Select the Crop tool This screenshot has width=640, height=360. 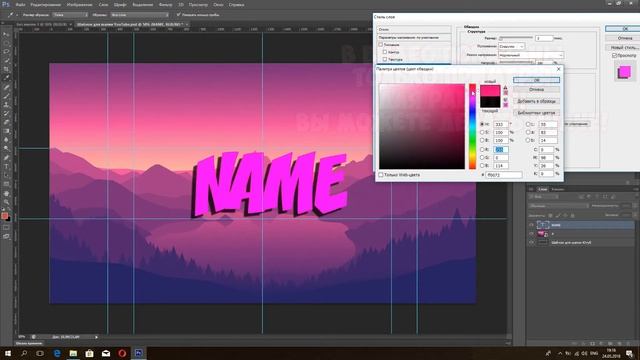(6, 69)
